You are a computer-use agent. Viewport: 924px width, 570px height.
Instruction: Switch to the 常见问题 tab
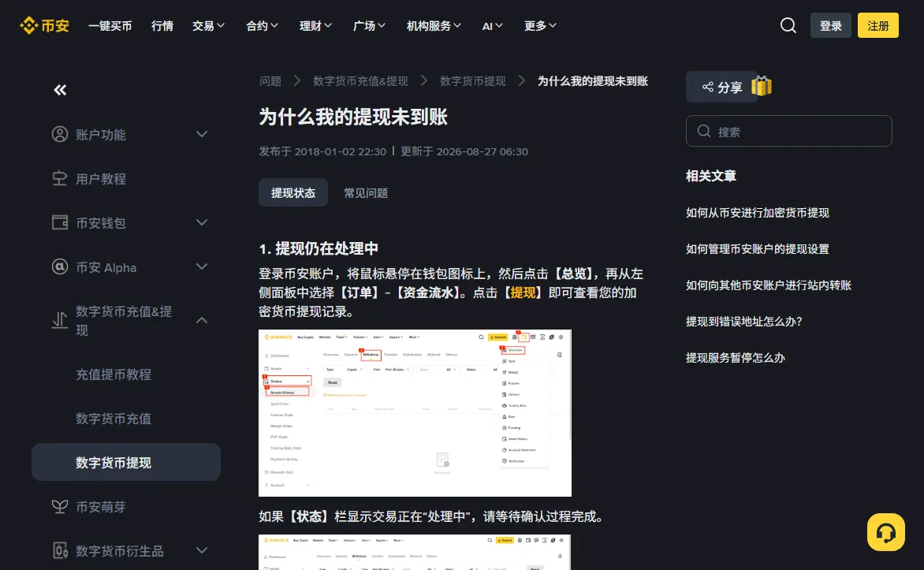[x=366, y=192]
